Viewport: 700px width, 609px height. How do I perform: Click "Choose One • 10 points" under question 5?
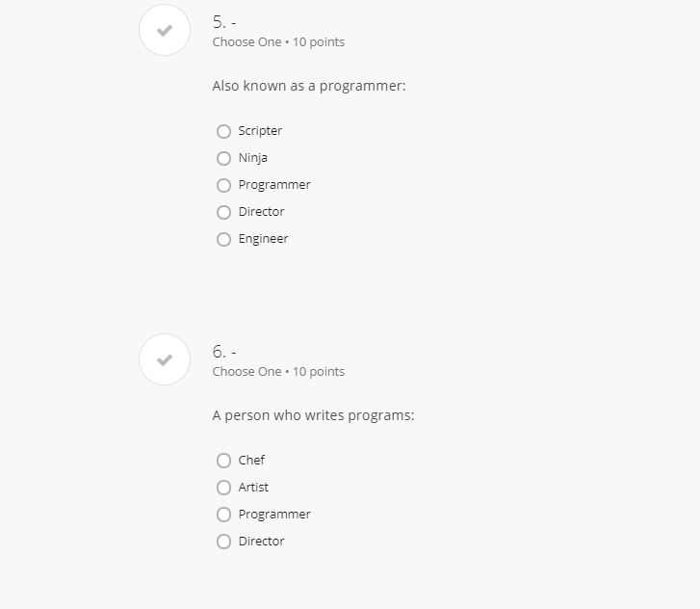[x=278, y=42]
